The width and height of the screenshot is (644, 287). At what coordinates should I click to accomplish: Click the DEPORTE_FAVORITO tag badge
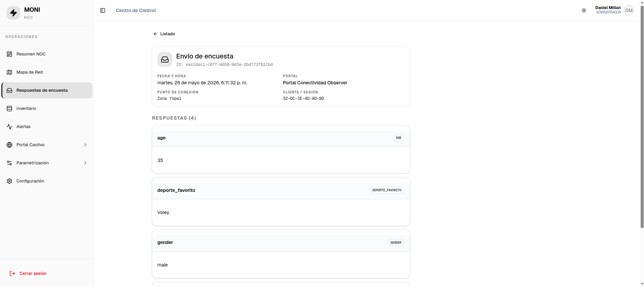(x=387, y=190)
